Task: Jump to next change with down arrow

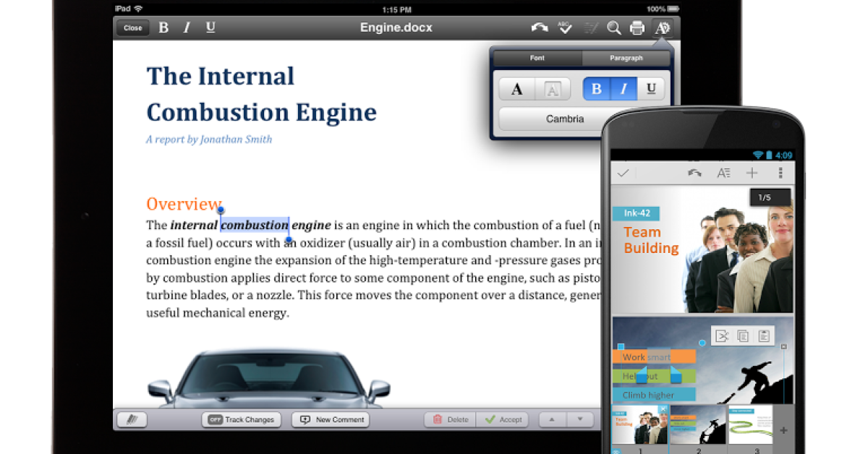Action: tap(579, 419)
